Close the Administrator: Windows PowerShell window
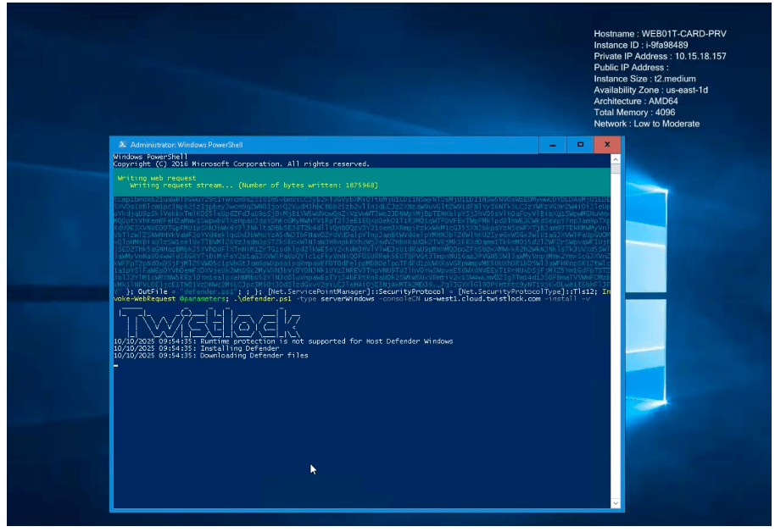 [x=607, y=145]
